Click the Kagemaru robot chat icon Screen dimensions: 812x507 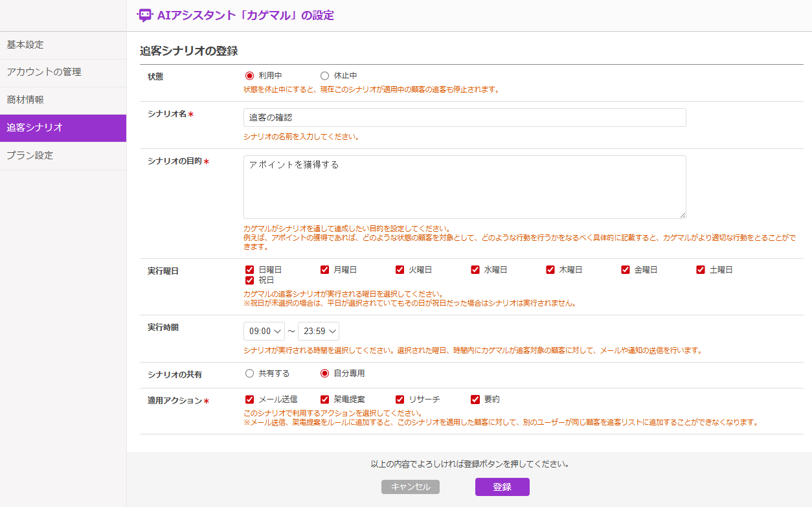[x=145, y=16]
